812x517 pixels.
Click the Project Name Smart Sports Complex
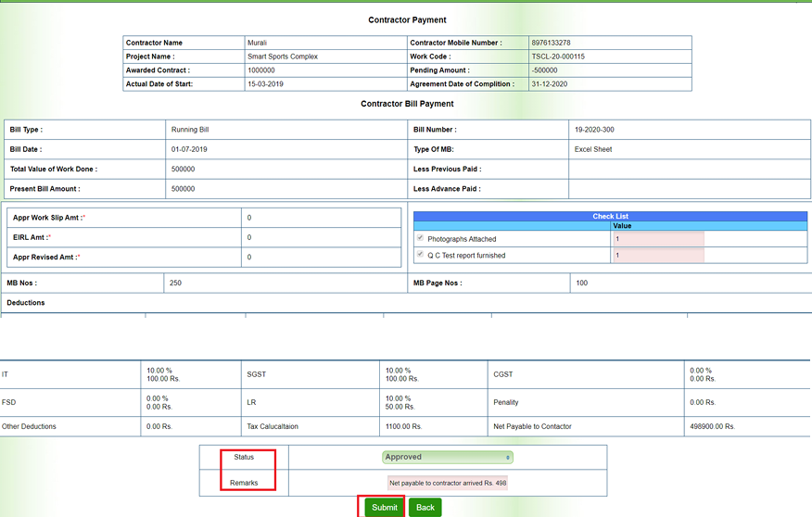coord(282,57)
